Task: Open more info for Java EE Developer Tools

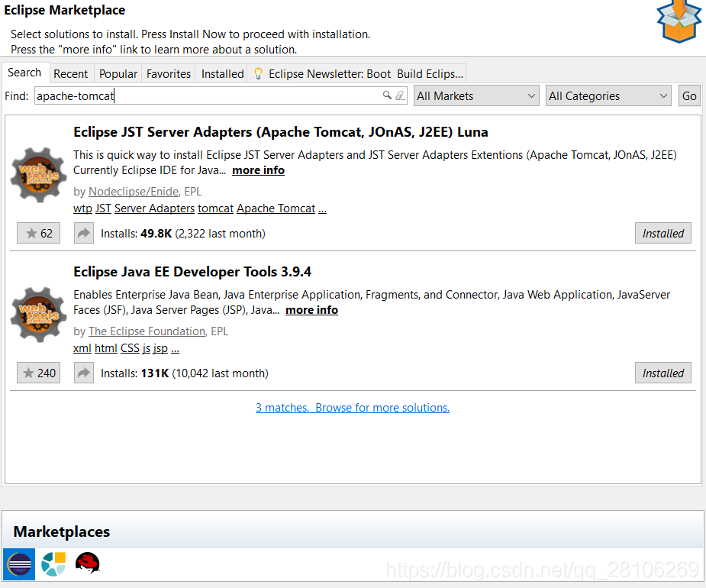Action: (x=311, y=310)
